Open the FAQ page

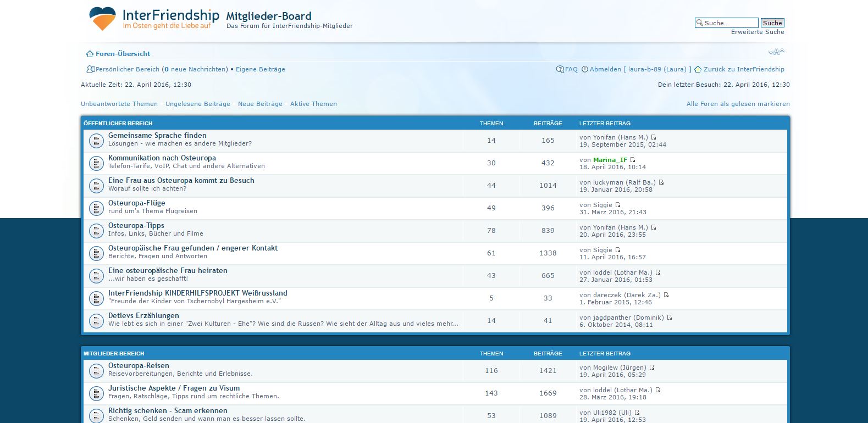[571, 69]
